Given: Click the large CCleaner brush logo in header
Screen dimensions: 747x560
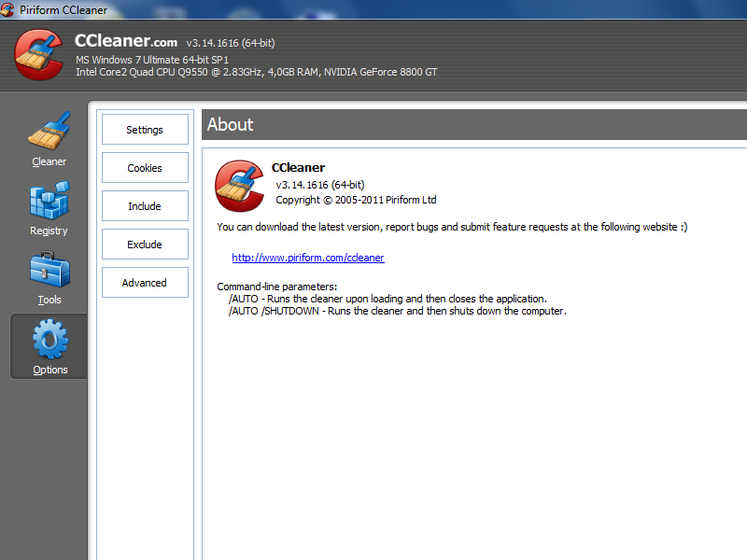Looking at the screenshot, I should click(x=38, y=53).
